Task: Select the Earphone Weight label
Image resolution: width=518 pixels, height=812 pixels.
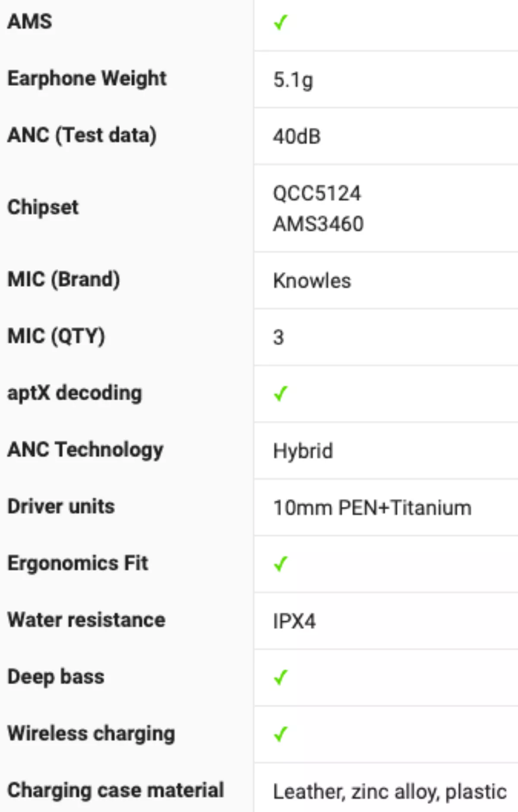Action: [87, 79]
